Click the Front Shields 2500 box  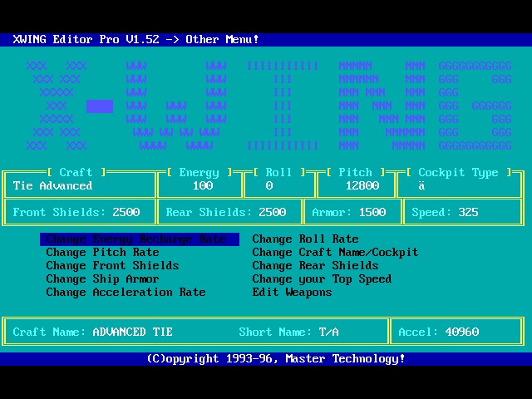[x=81, y=212]
